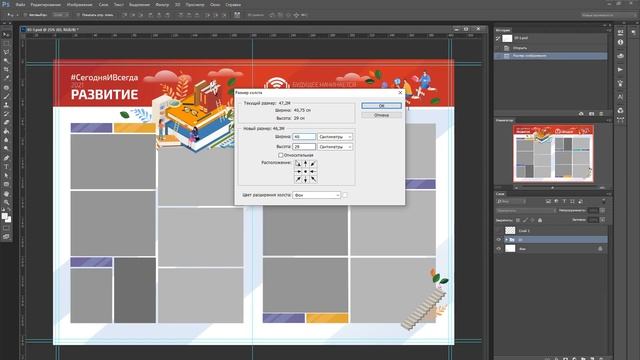The height and width of the screenshot is (360, 640).
Task: Select Размер изображения history state
Action: pos(550,56)
